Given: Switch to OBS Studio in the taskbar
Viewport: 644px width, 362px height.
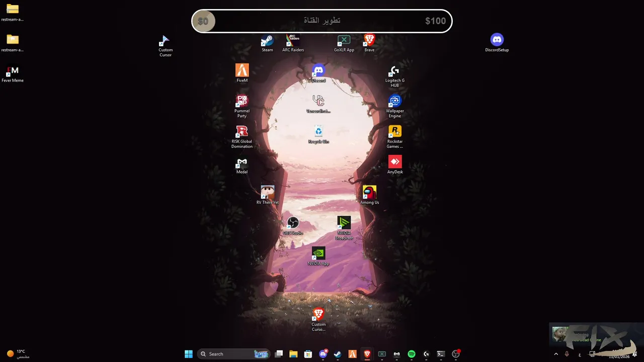Looking at the screenshot, I should (456, 354).
